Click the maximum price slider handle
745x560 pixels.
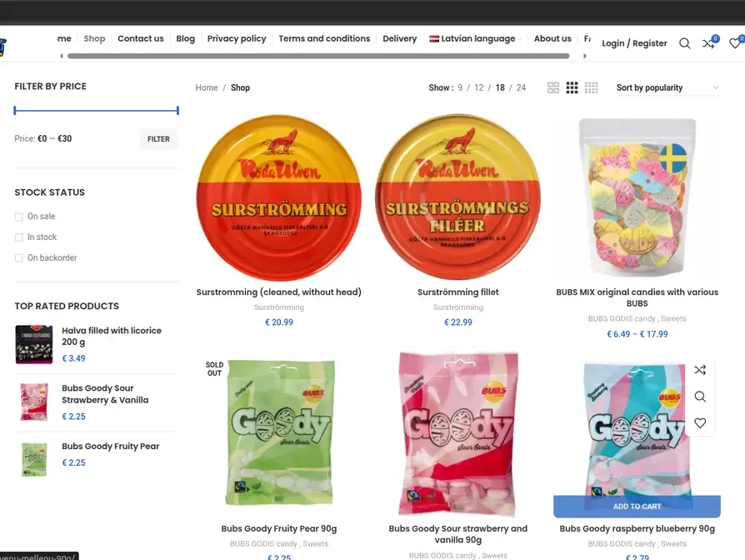pos(177,111)
